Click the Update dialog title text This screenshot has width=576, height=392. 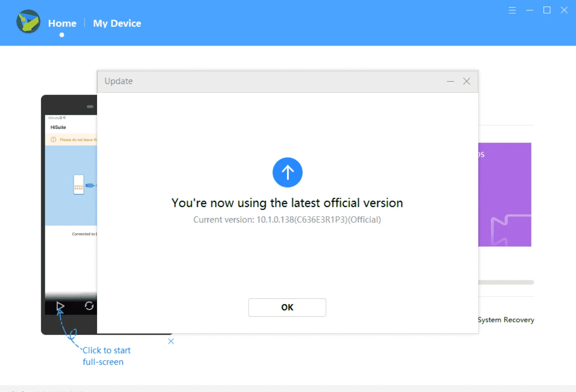pos(119,81)
